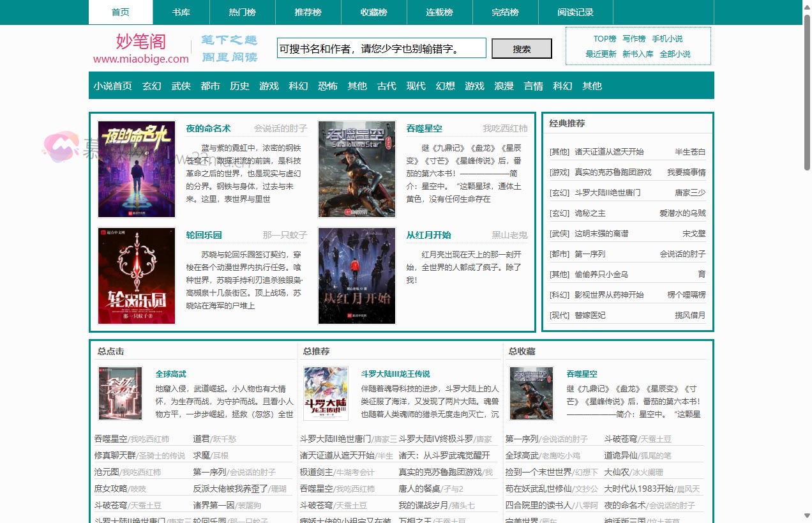Open 诸天证道从遮天开始 in 经典推荐

coord(609,152)
